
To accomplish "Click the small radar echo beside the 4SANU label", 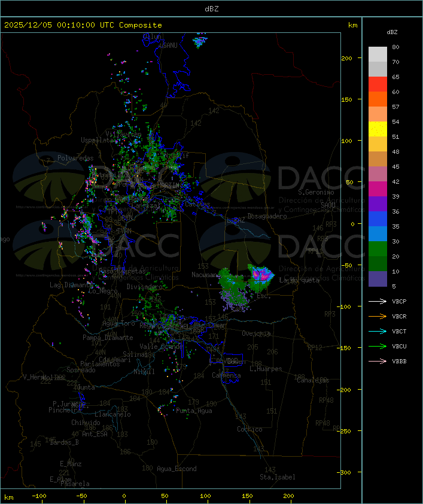I will (x=200, y=41).
